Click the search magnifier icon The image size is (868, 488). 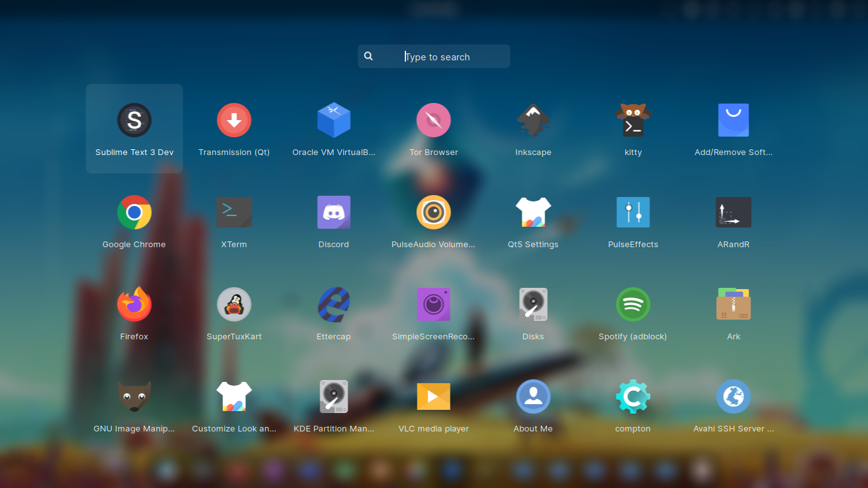click(369, 57)
